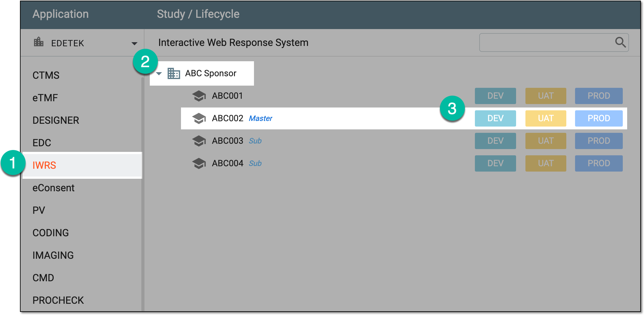This screenshot has width=644, height=315.
Task: Open ABC004 PROD environment
Action: click(x=599, y=163)
